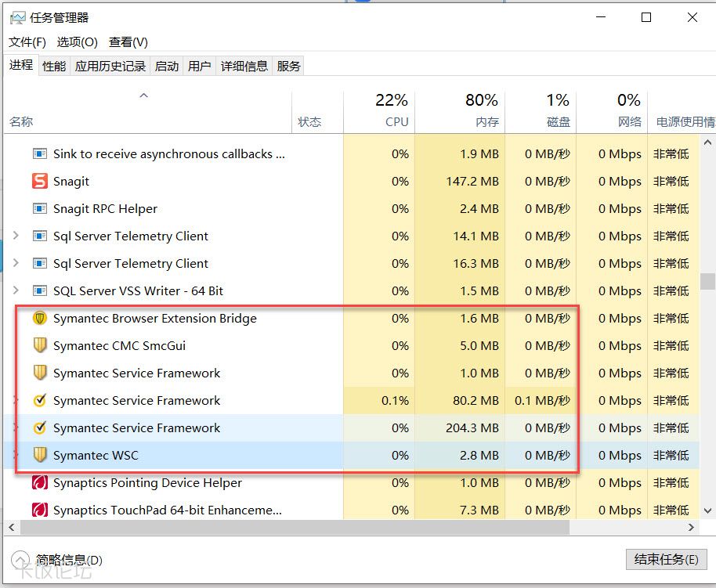Click the "0.1%" CPU value

tap(395, 400)
